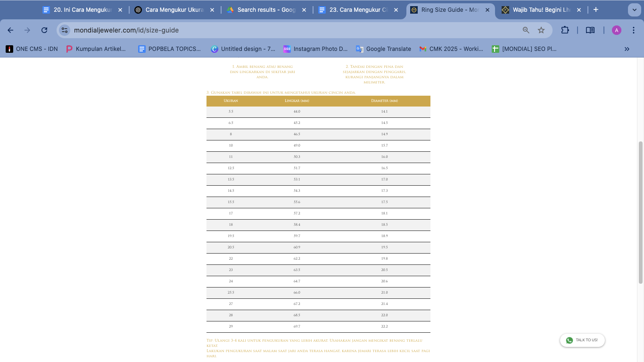
Task: Switch to the 'Wajib Tahu! Begini' tab
Action: (542, 10)
